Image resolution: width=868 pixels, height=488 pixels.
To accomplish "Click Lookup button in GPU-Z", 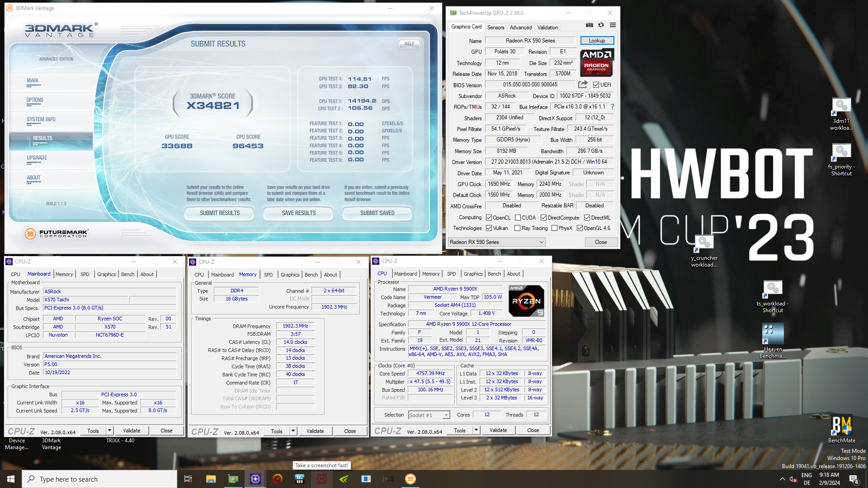I will pos(597,41).
